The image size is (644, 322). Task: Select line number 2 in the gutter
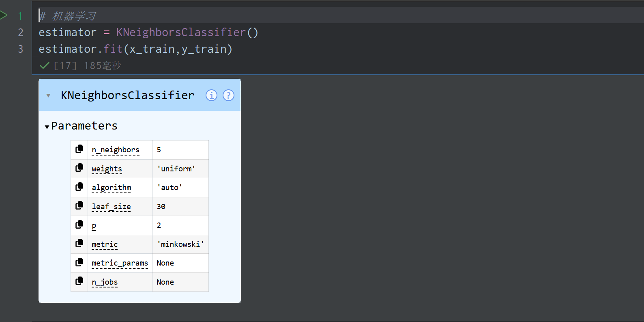[21, 32]
